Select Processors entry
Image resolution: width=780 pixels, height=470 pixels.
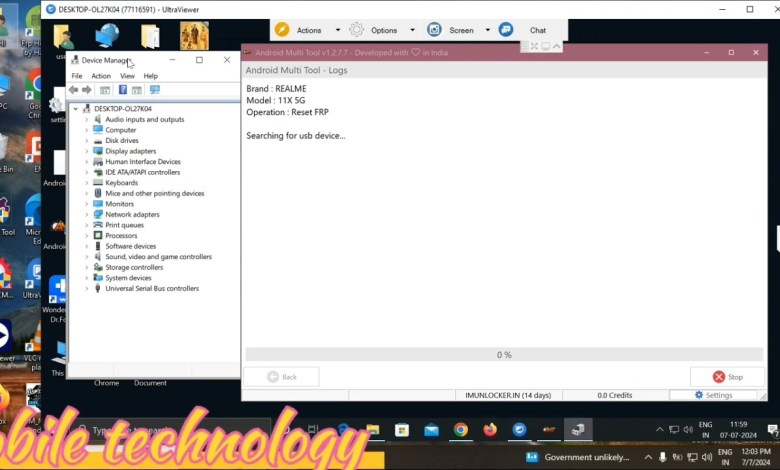click(121, 236)
